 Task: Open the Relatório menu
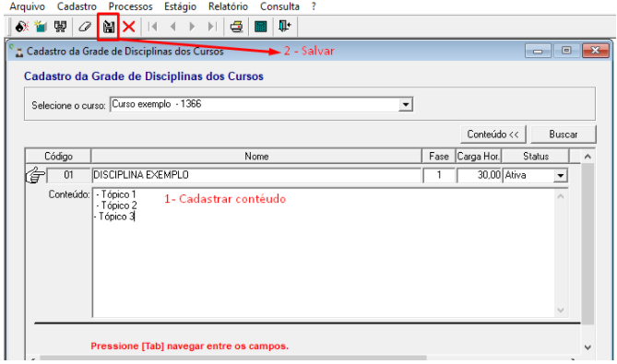pos(228,6)
